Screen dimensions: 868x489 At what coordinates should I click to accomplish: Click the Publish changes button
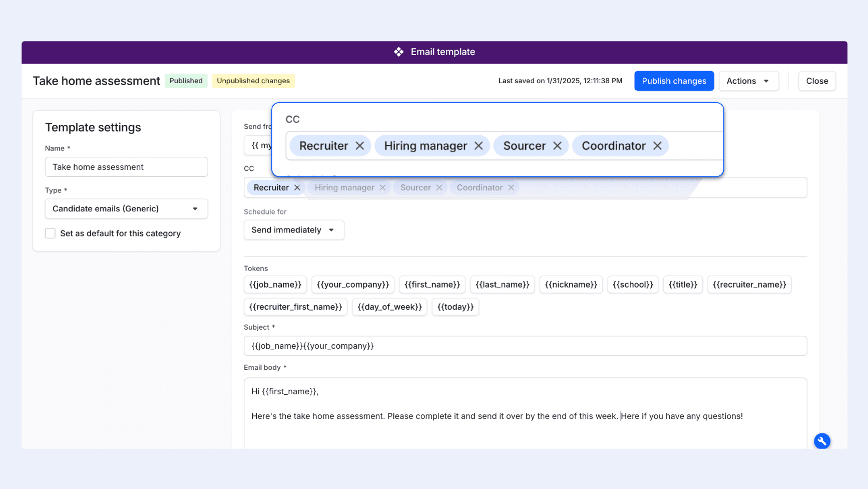(674, 81)
